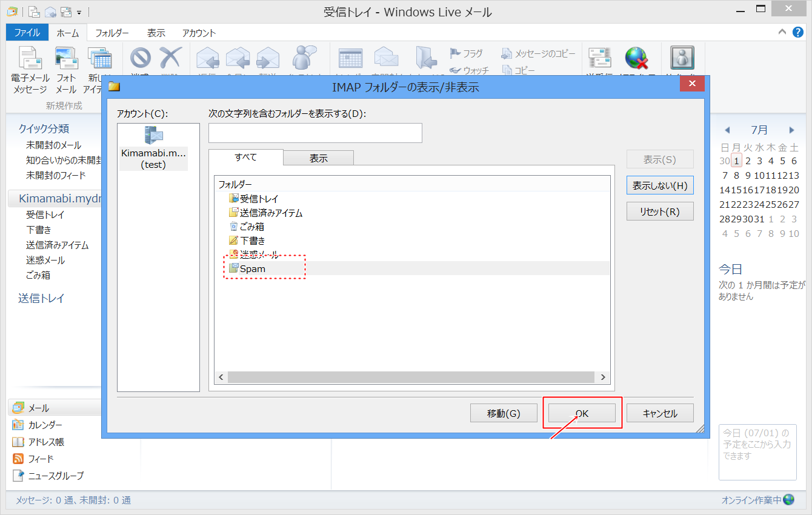This screenshot has width=812, height=515.
Task: Click メッセージのコピー in the ribbon
Action: 538,53
